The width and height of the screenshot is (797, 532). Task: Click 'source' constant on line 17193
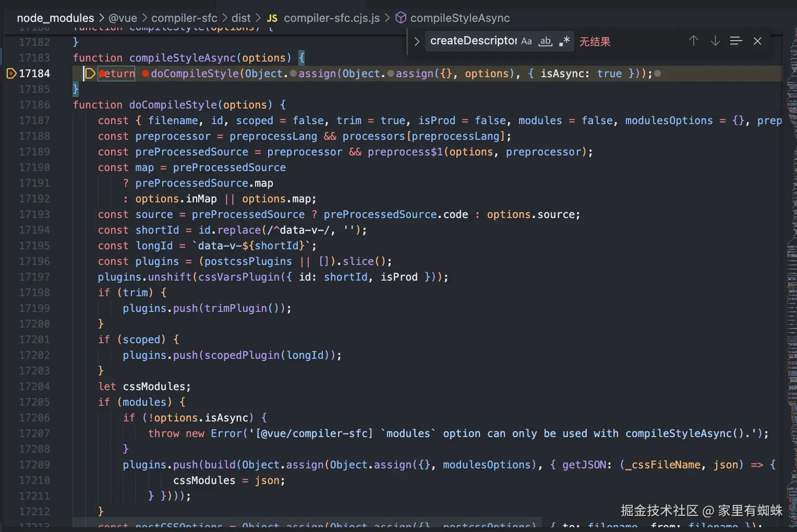click(154, 214)
